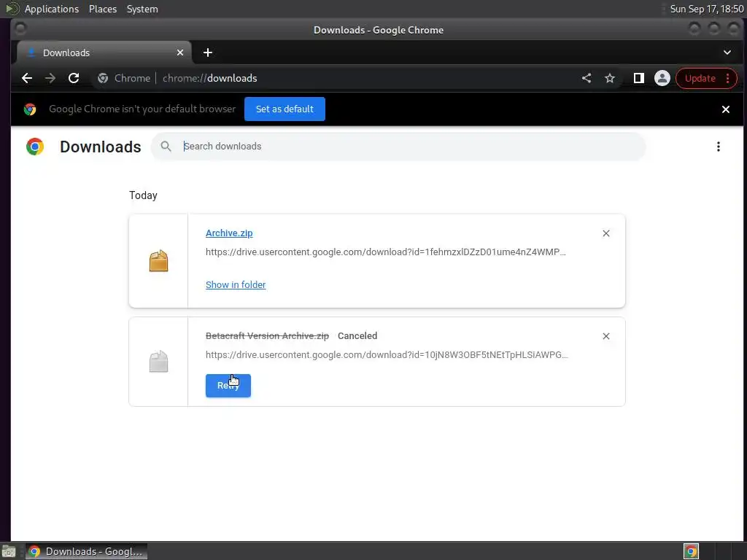Click the Archive.zip package file icon
Image resolution: width=747 pixels, height=560 pixels.
(158, 261)
